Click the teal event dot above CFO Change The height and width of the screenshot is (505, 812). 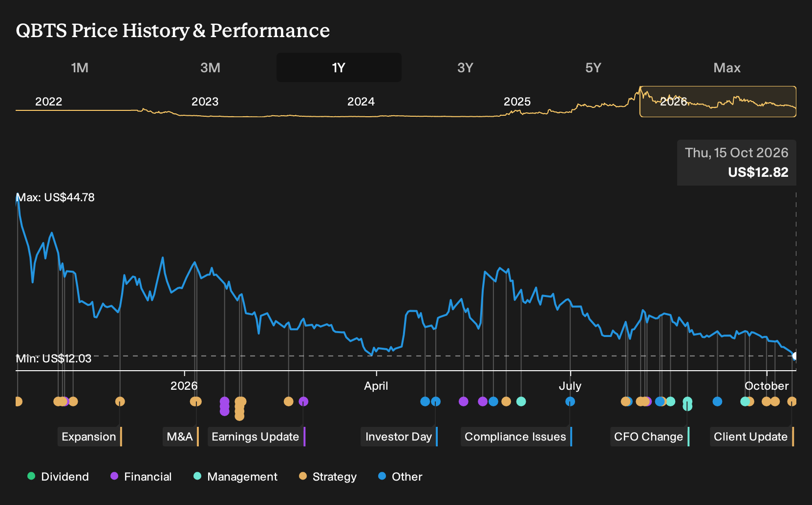click(687, 402)
